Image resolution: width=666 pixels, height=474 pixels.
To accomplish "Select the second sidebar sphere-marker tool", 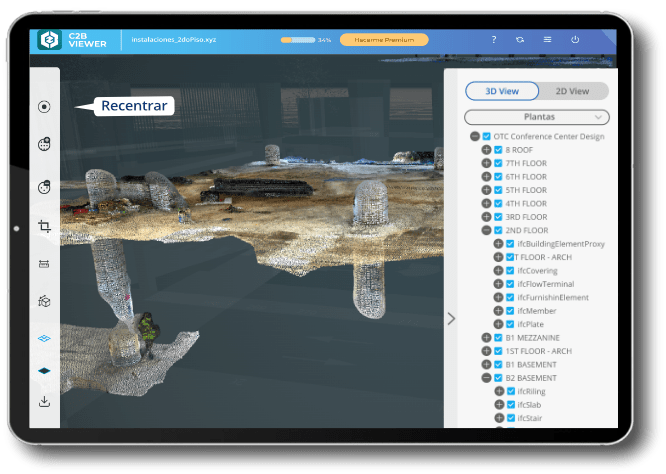I will 44,144.
